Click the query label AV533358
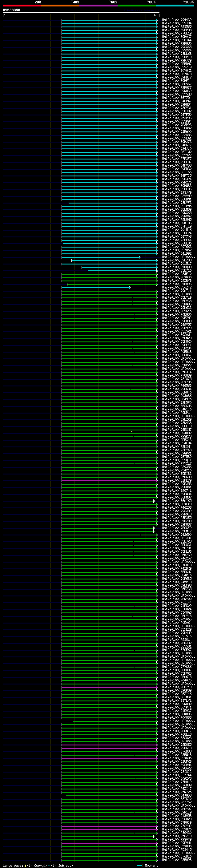Viewport: 197px width, 868px height. pos(11,10)
